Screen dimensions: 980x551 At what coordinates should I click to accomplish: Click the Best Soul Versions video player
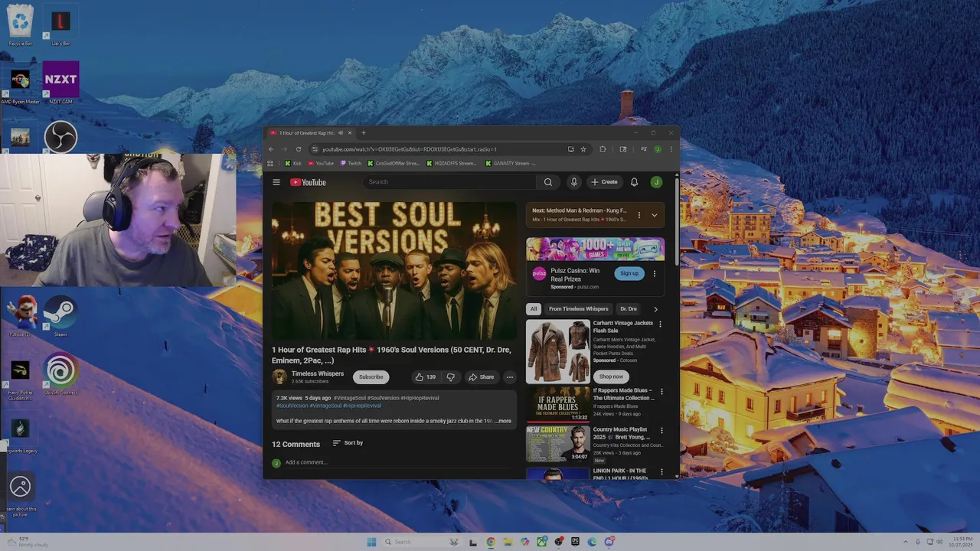(x=394, y=271)
